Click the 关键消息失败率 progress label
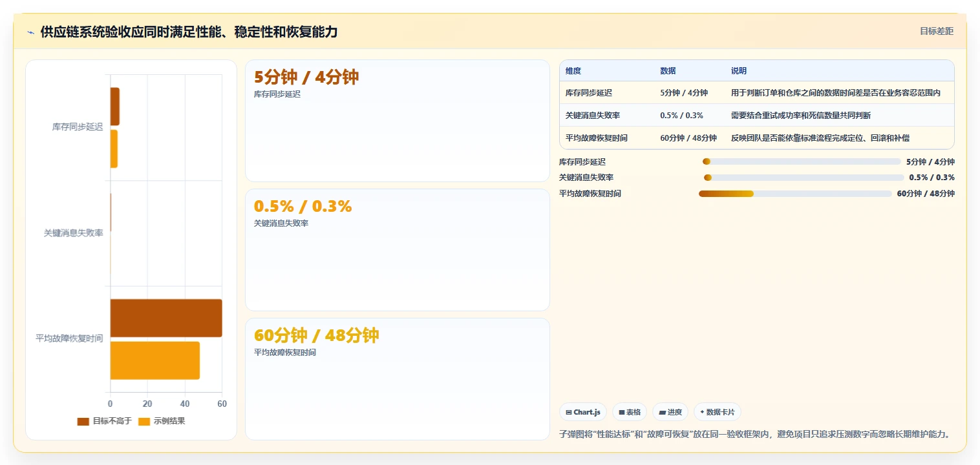The height and width of the screenshot is (465, 980). pos(586,178)
